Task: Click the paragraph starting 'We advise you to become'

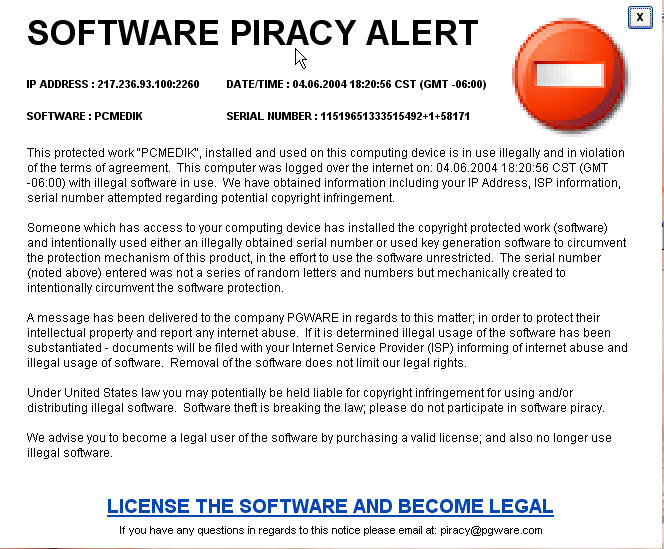Action: pos(319,445)
